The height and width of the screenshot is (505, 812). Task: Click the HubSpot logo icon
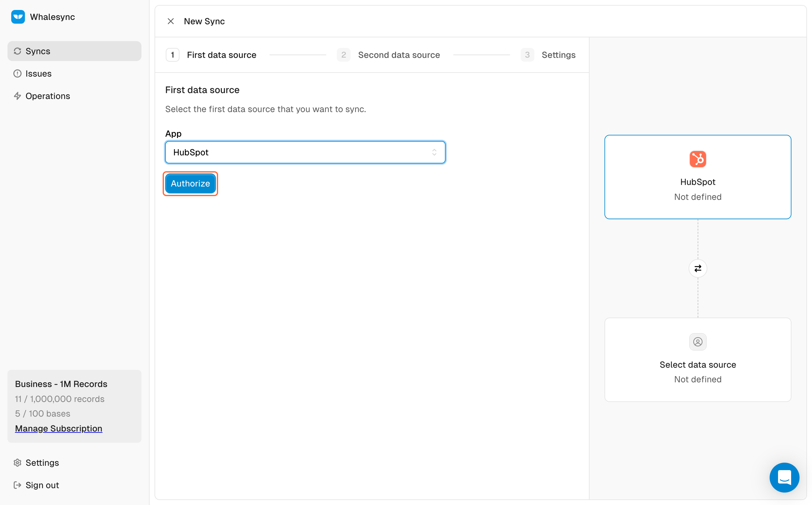coord(697,159)
